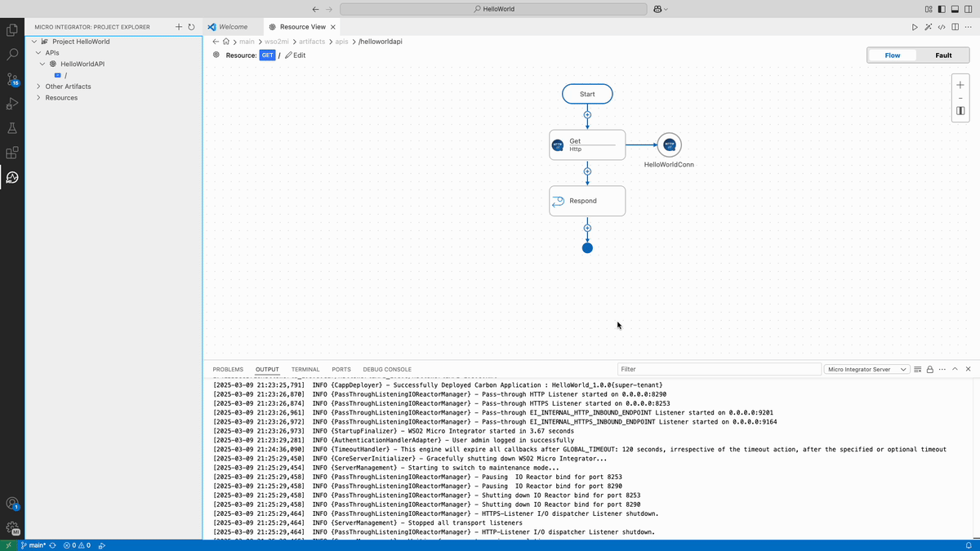
Task: Open the Manage gear menu
Action: pos(12,528)
